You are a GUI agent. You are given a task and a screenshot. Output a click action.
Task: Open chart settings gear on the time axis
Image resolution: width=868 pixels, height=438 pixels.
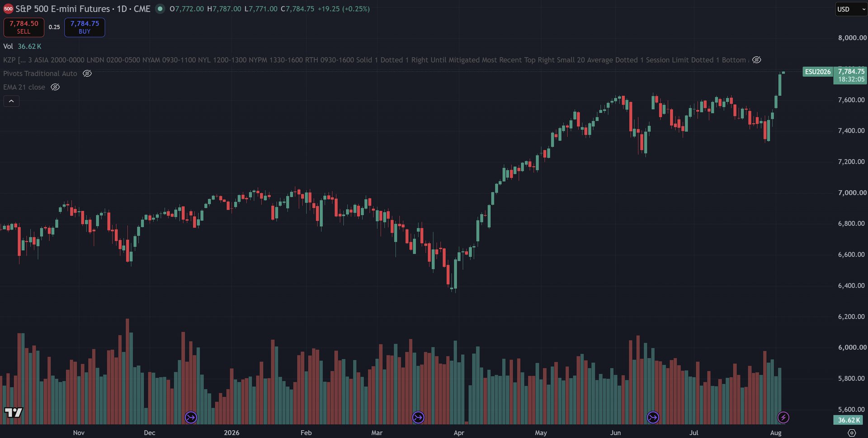(x=852, y=433)
